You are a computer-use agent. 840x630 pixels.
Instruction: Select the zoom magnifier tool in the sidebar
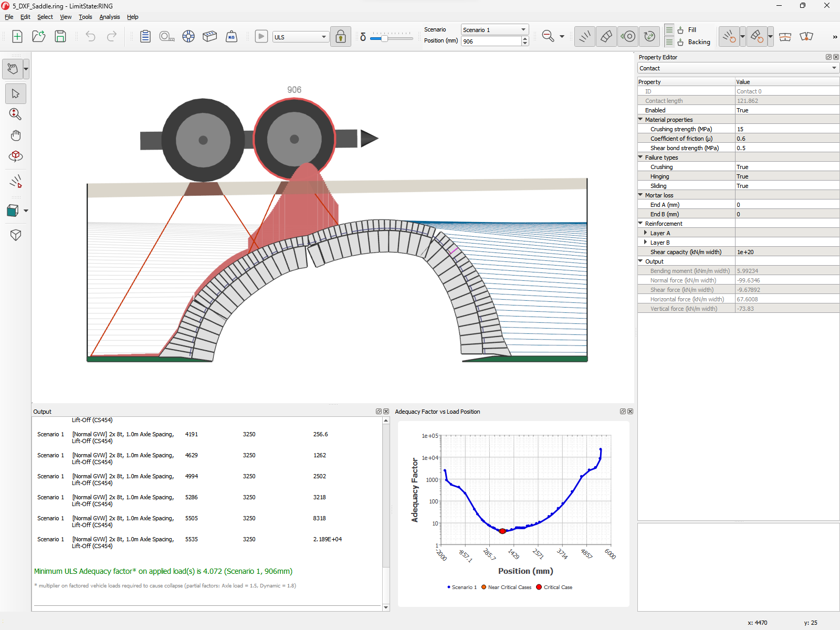pyautogui.click(x=16, y=114)
